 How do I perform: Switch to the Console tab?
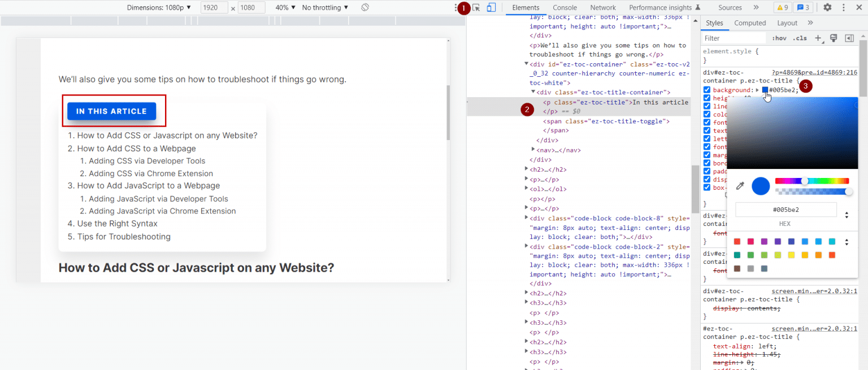click(x=565, y=7)
